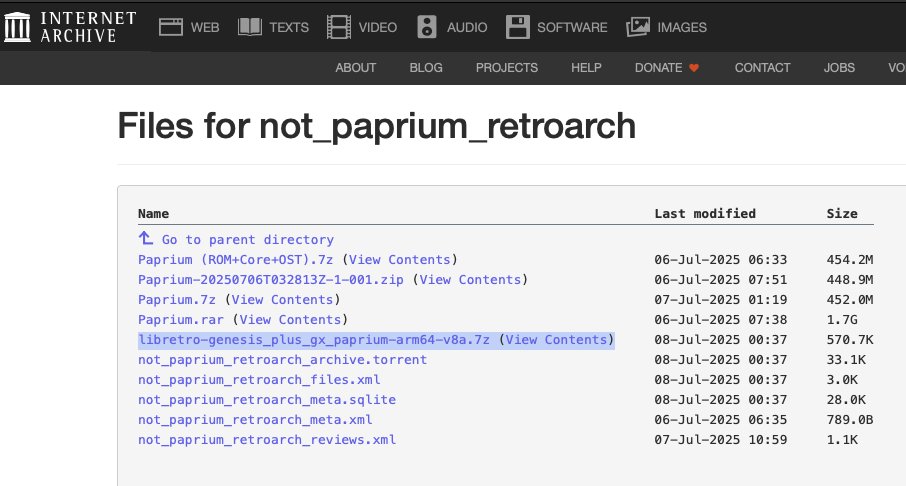Download the Paprium.rar file

[181, 320]
